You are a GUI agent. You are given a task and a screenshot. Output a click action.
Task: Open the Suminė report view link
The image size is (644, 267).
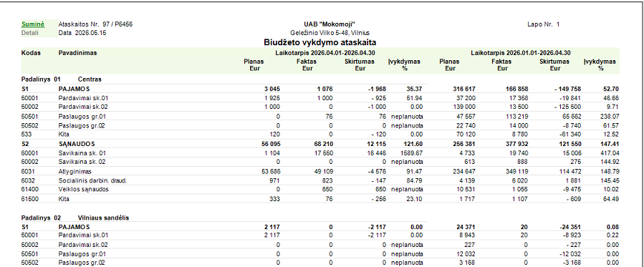click(x=32, y=24)
